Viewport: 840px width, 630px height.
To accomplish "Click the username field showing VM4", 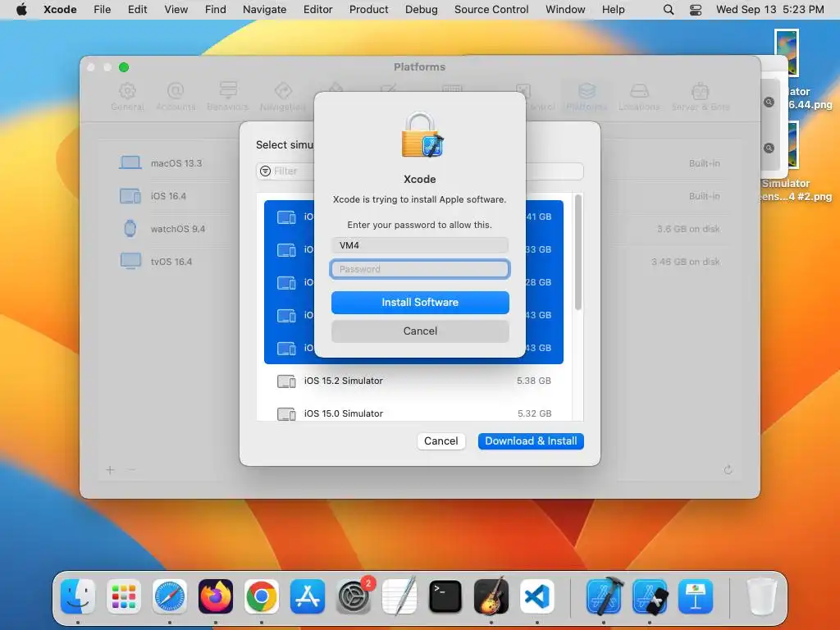I will point(420,245).
